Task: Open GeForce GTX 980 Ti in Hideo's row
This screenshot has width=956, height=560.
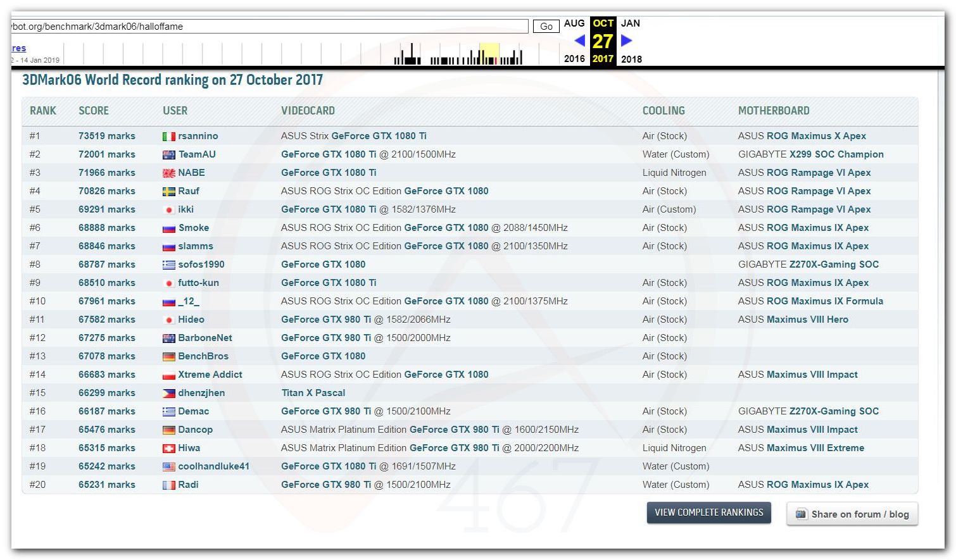Action: [x=326, y=320]
